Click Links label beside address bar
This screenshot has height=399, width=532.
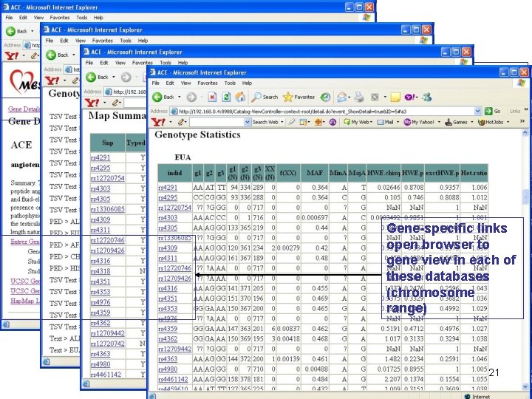pos(514,111)
